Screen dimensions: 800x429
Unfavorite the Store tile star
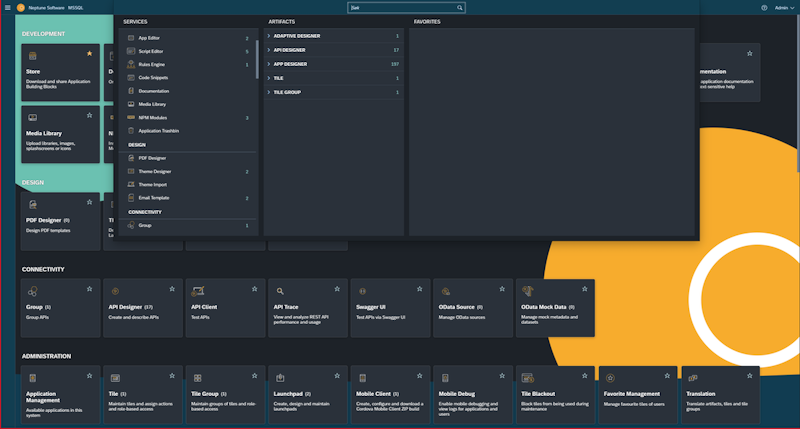pyautogui.click(x=89, y=53)
